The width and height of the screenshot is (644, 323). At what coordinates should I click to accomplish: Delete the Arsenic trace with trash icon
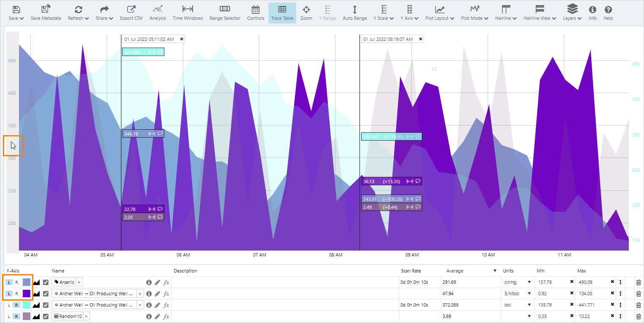(x=638, y=282)
